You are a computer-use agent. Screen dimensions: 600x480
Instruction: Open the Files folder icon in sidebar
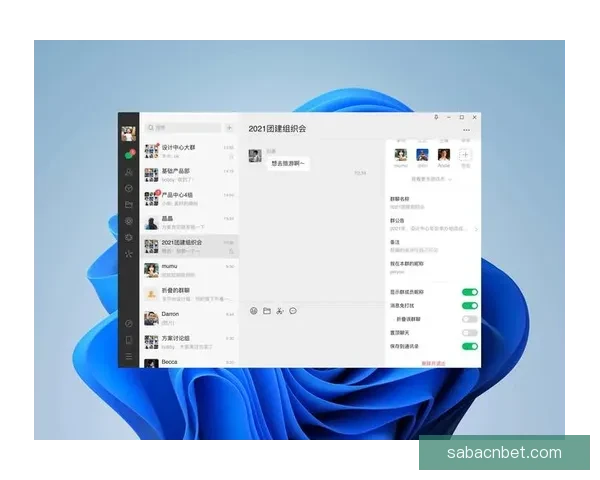click(129, 204)
